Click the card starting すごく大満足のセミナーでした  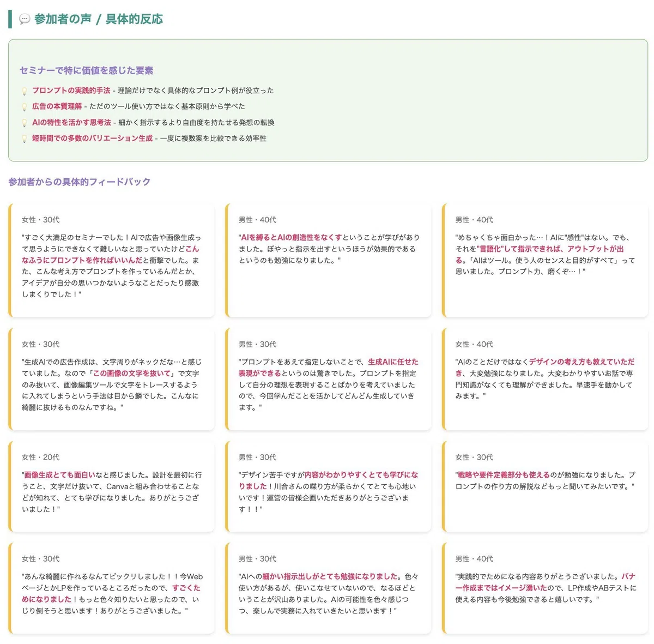click(x=111, y=260)
